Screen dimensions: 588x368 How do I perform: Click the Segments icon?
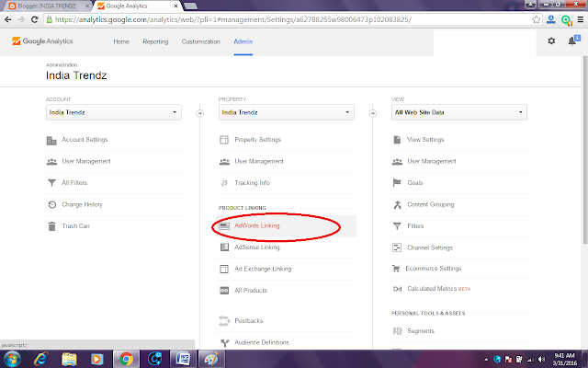click(x=397, y=331)
